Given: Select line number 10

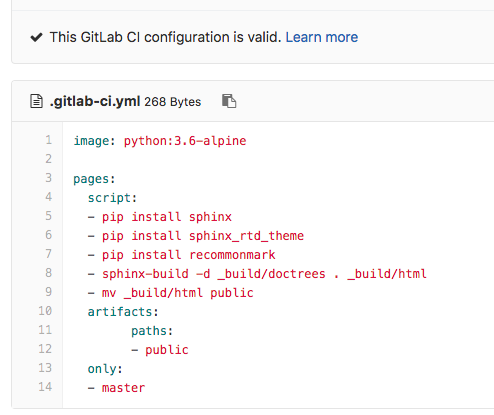Looking at the screenshot, I should (x=45, y=311).
